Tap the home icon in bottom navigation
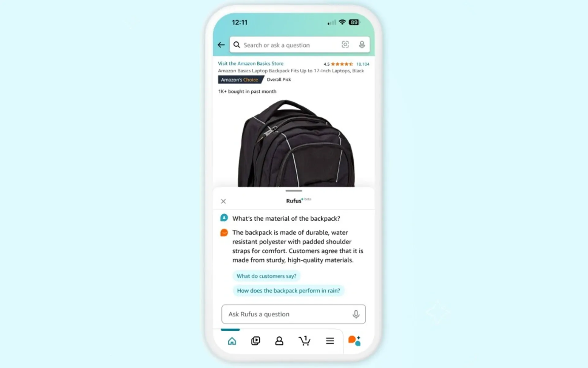 232,341
